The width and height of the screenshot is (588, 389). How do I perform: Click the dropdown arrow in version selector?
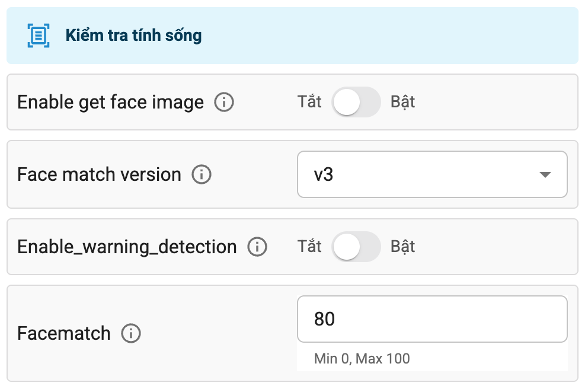pos(545,175)
